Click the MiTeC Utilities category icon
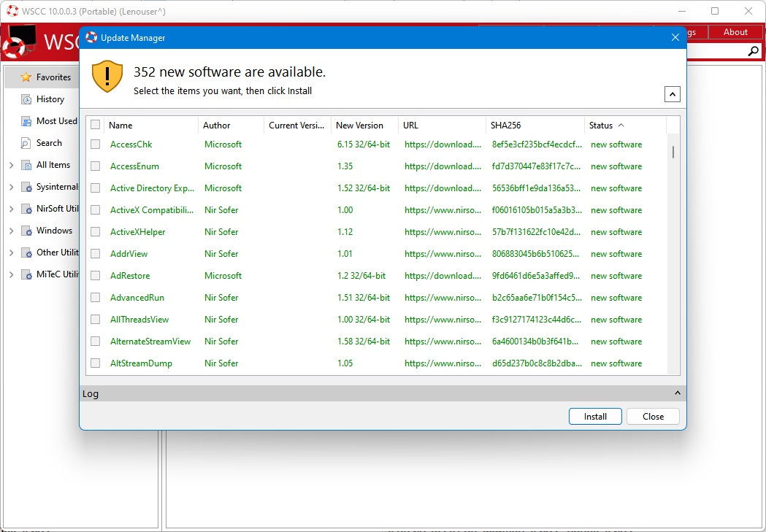Screen dimensions: 766x532 [26, 274]
